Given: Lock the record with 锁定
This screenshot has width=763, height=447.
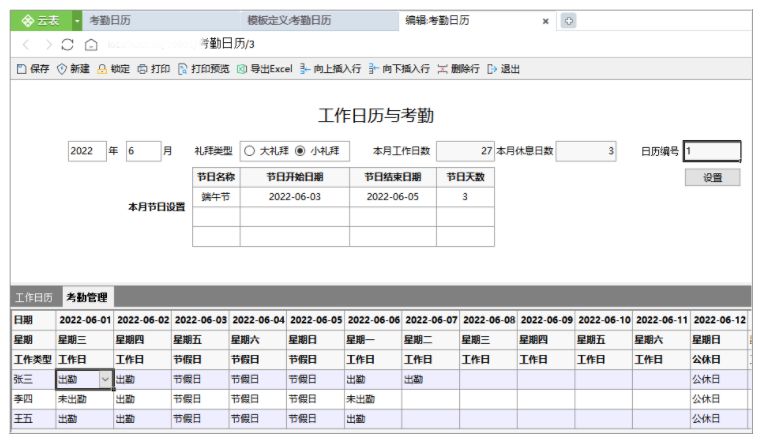Looking at the screenshot, I should coord(113,69).
